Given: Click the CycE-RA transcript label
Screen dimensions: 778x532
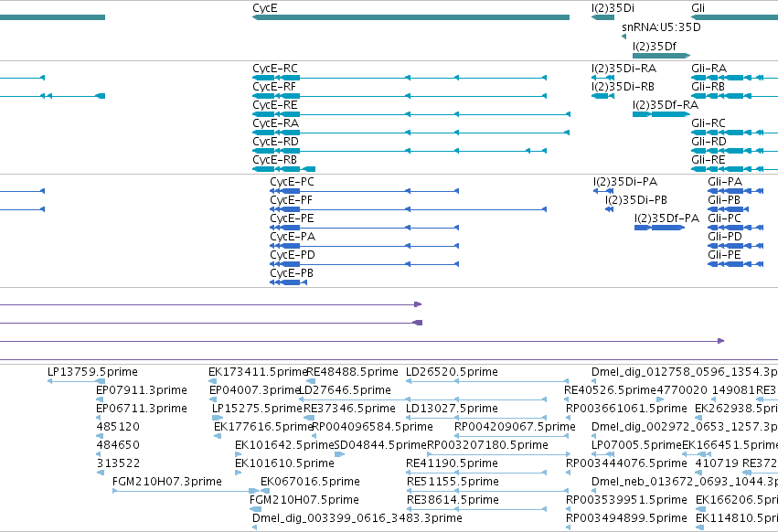Looking at the screenshot, I should pos(275,123).
